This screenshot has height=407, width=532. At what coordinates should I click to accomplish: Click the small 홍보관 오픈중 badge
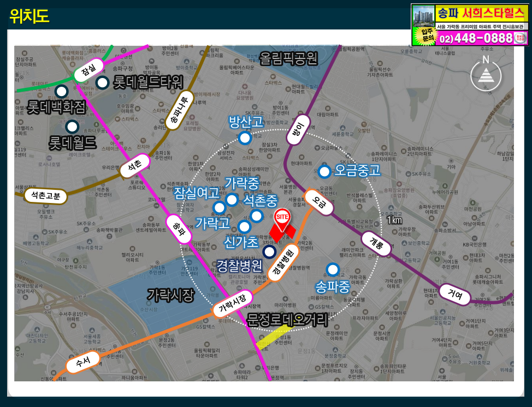(520, 38)
